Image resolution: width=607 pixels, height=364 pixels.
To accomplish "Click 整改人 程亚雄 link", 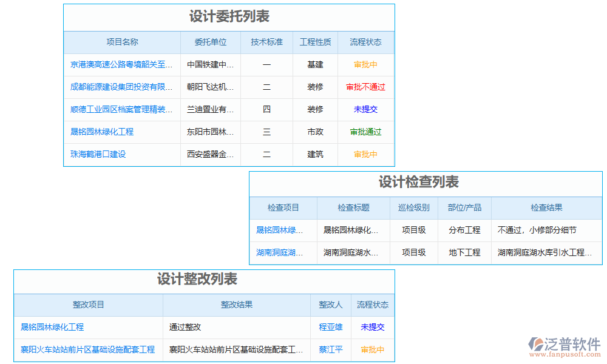I will click(x=331, y=327).
